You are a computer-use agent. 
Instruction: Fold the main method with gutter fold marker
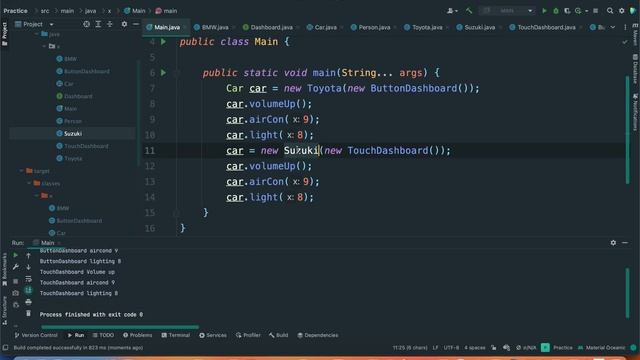click(x=176, y=73)
